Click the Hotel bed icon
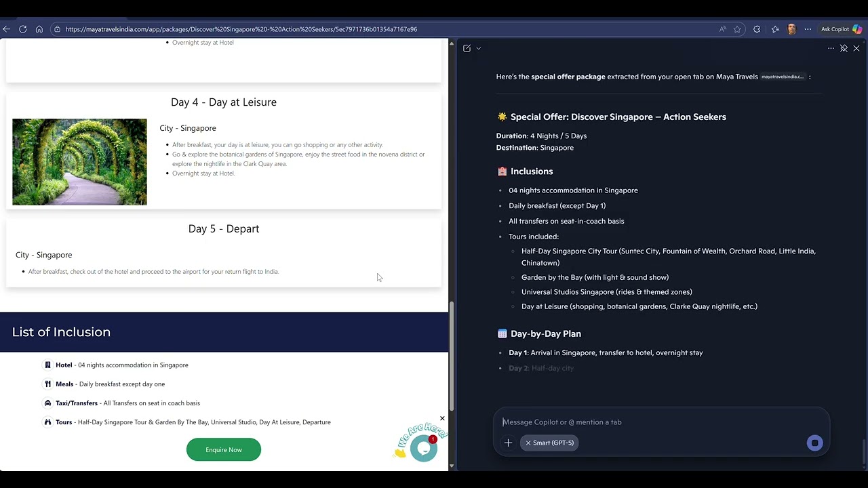 click(47, 365)
